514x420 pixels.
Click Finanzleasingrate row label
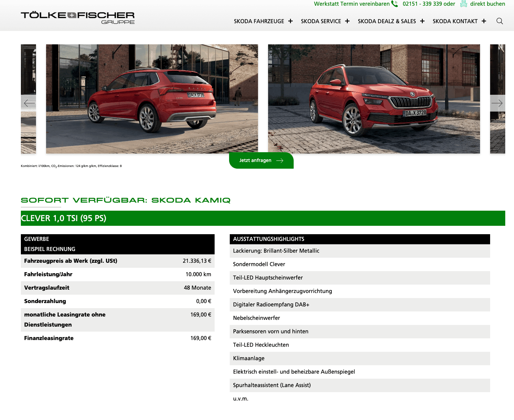[49, 338]
